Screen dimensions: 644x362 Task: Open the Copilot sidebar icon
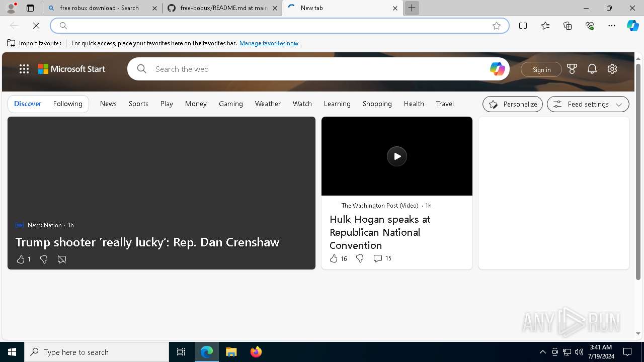pyautogui.click(x=633, y=26)
